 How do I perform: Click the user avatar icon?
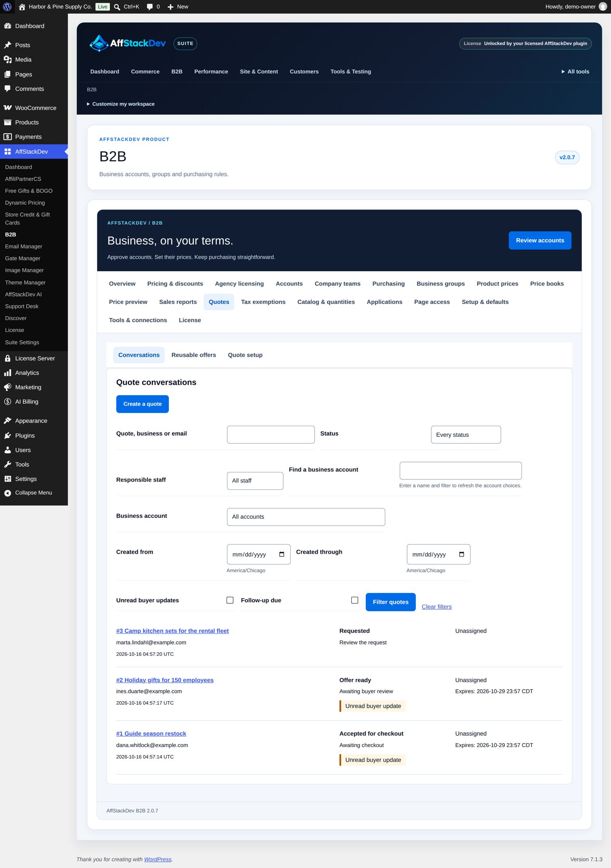[603, 7]
